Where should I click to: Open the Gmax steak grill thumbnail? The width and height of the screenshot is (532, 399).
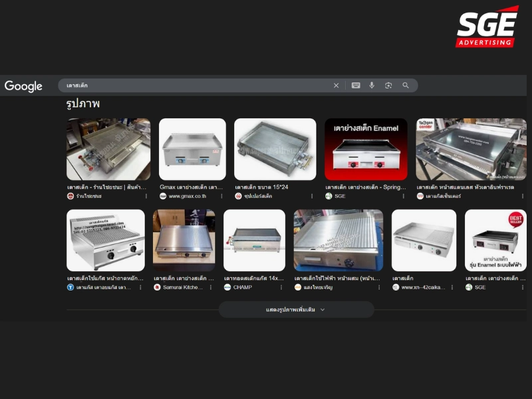coord(192,149)
